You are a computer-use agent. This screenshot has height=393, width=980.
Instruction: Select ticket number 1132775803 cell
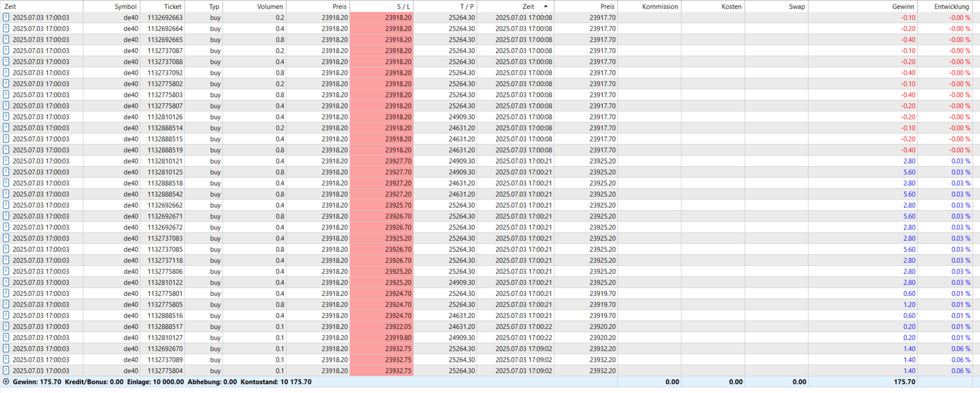165,95
